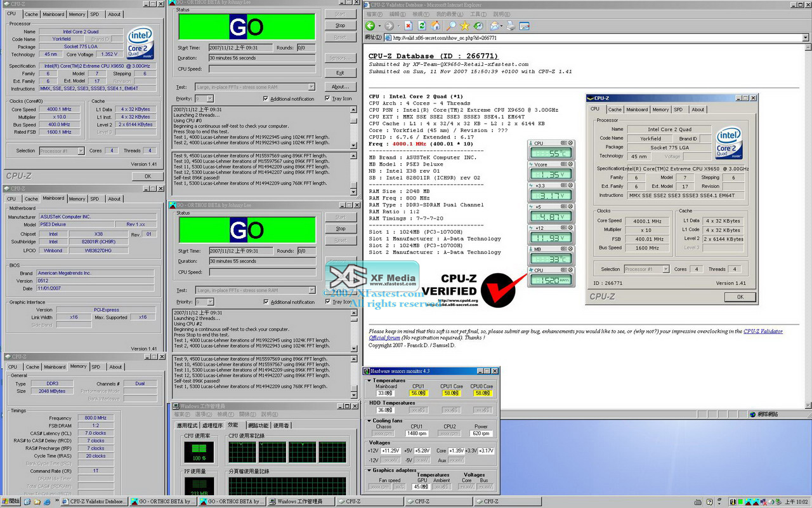This screenshot has width=812, height=508.
Task: Open the 工具(T) menu in Internet Explorer
Action: pos(480,14)
